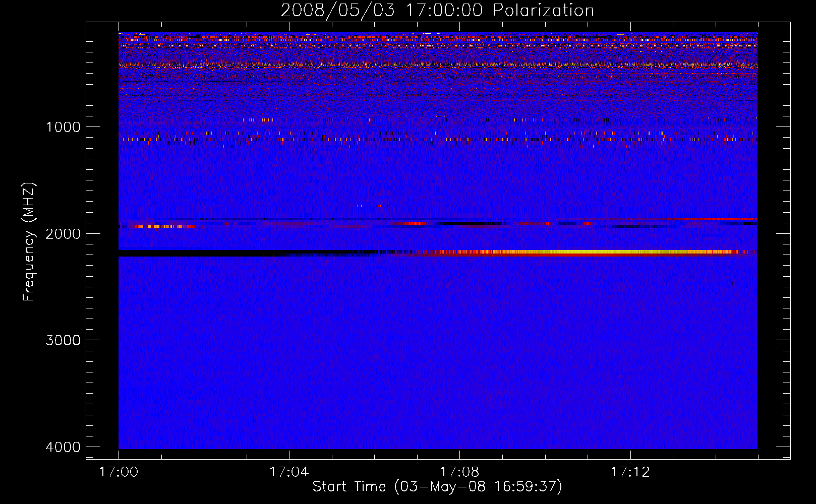Click the 2000 frequency tick label
This screenshot has height=504, width=816.
tap(63, 234)
